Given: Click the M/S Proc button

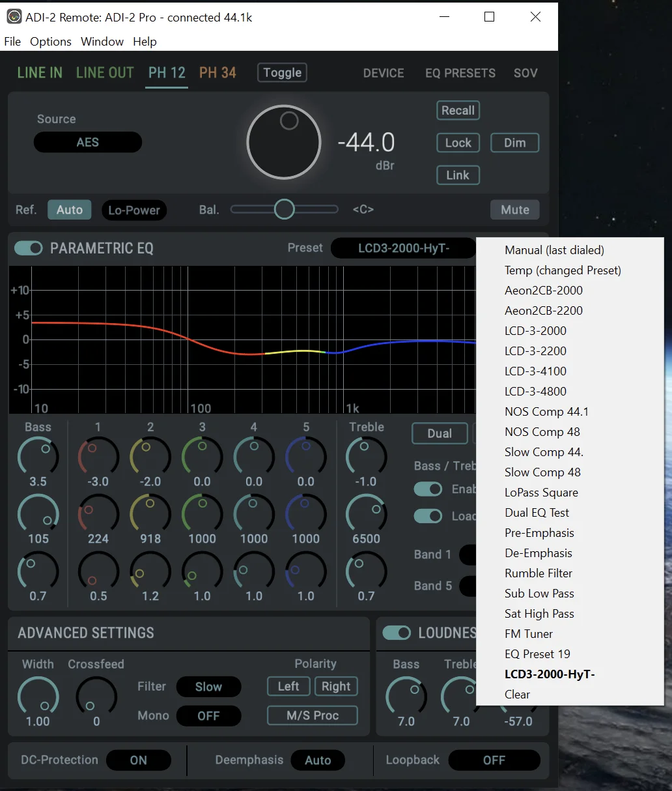Looking at the screenshot, I should [313, 715].
